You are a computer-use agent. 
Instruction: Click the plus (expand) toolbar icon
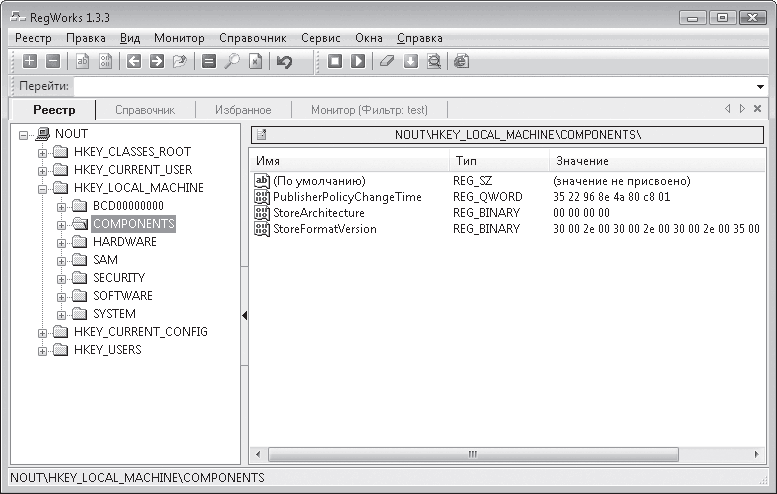click(30, 61)
